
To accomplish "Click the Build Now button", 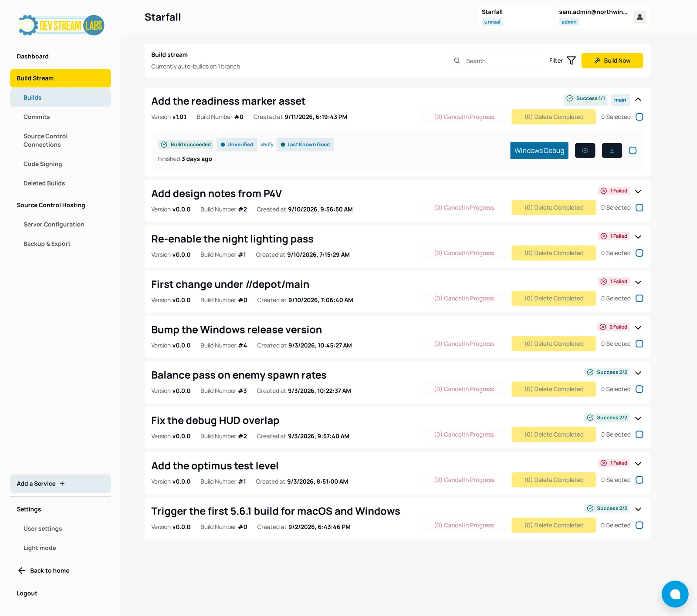I will [612, 61].
